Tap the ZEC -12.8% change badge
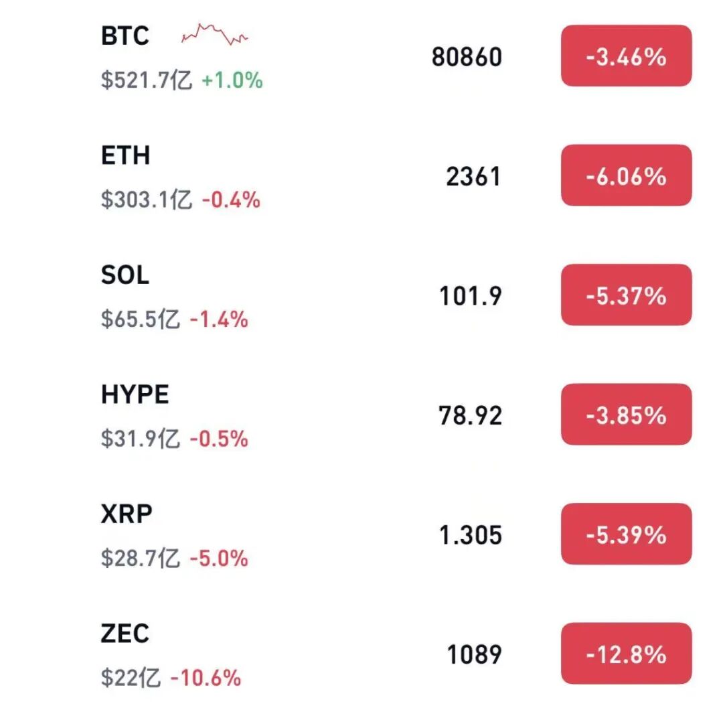The height and width of the screenshot is (728, 723). pyautogui.click(x=626, y=653)
